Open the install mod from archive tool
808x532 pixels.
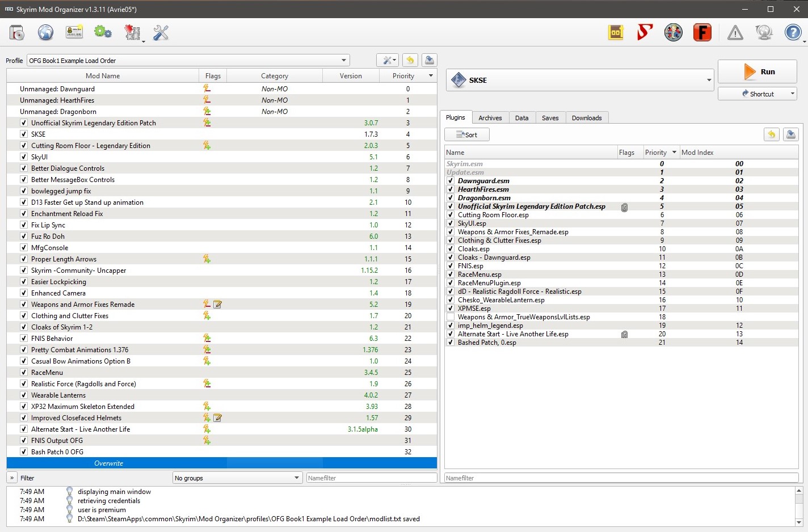(17, 33)
